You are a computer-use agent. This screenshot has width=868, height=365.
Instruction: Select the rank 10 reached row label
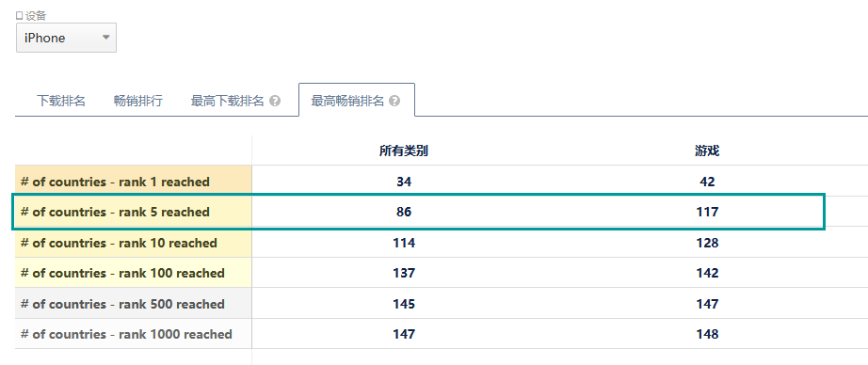(x=119, y=243)
